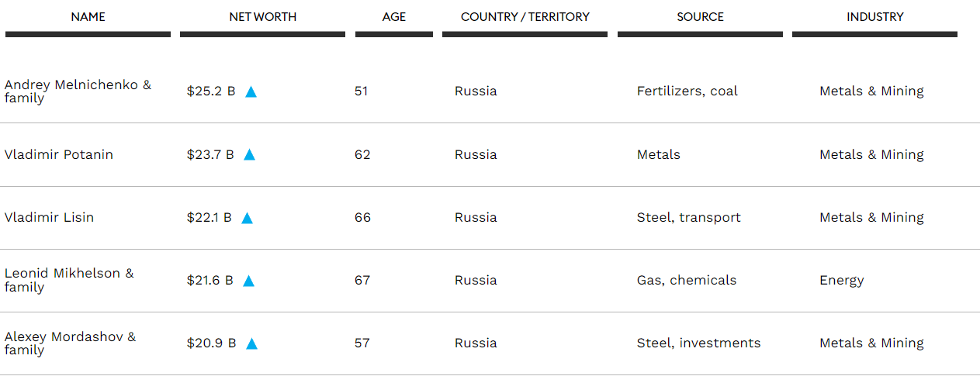The image size is (980, 383).
Task: Click the Gas, chemicals source text
Action: coord(686,280)
